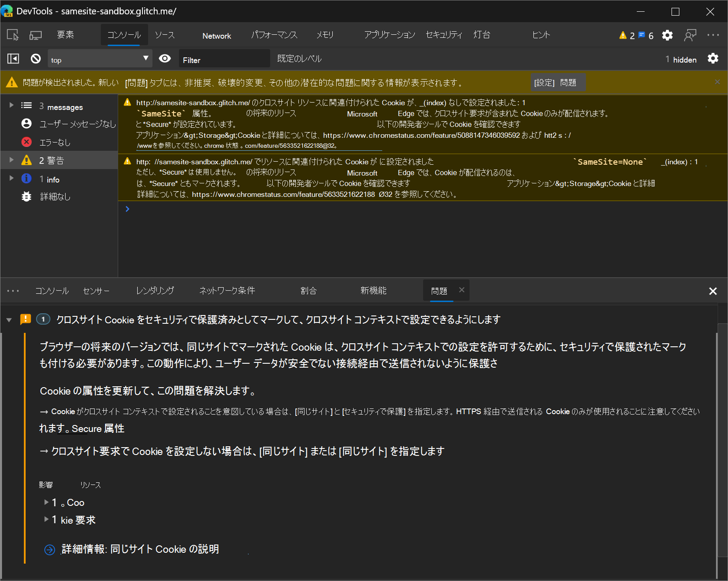Select the 詳細なし sidebar row
Screen dimensions: 728x581
(59, 197)
